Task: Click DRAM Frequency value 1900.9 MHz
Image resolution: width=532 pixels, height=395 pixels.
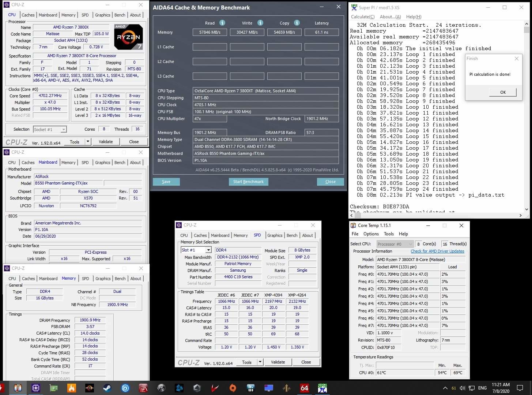Action: 90,320
